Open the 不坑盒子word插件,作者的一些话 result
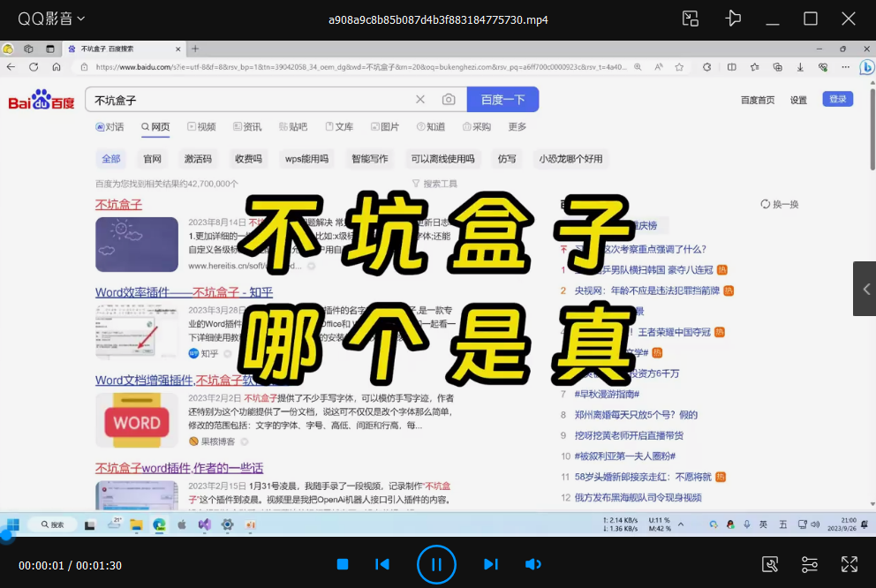This screenshot has height=588, width=876. pos(178,468)
